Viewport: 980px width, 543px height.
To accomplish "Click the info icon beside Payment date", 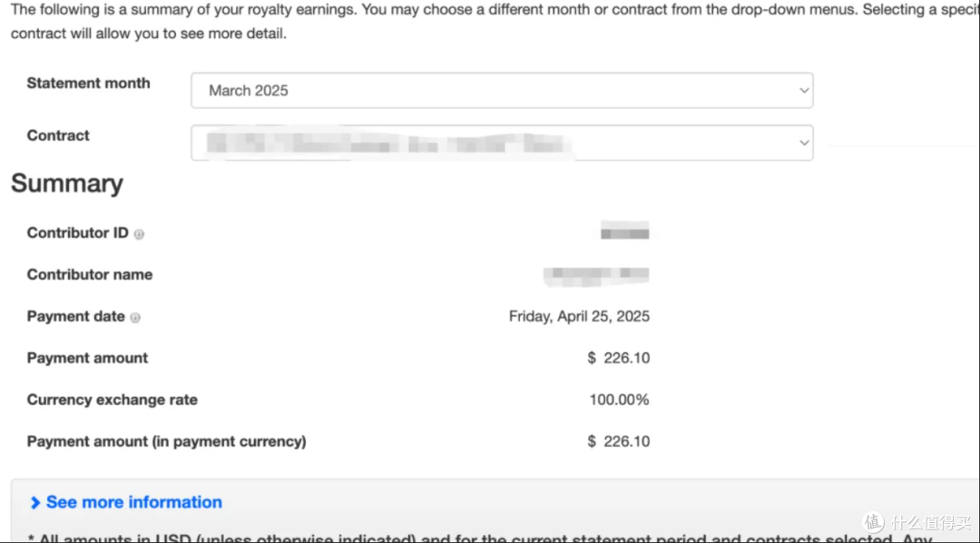I will click(135, 318).
